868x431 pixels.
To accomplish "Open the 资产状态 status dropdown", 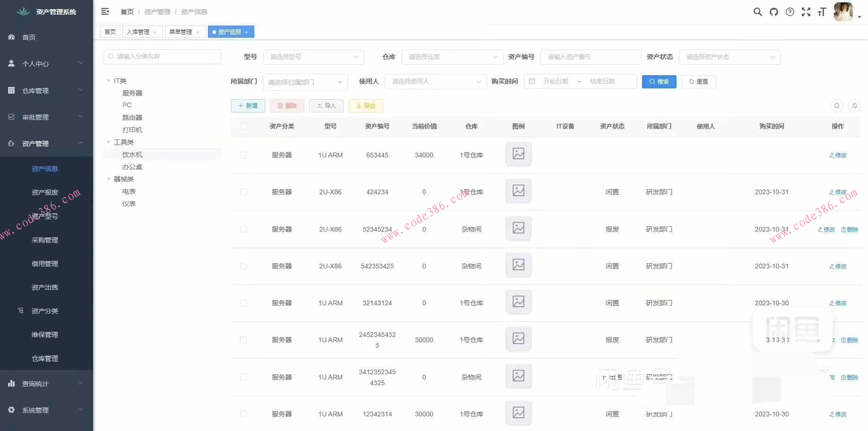I will coord(729,57).
